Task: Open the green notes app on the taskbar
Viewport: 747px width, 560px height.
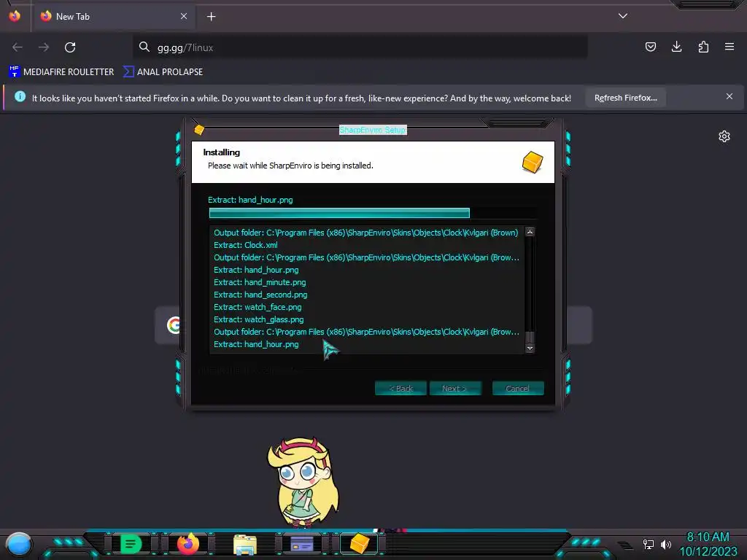Action: 131,544
